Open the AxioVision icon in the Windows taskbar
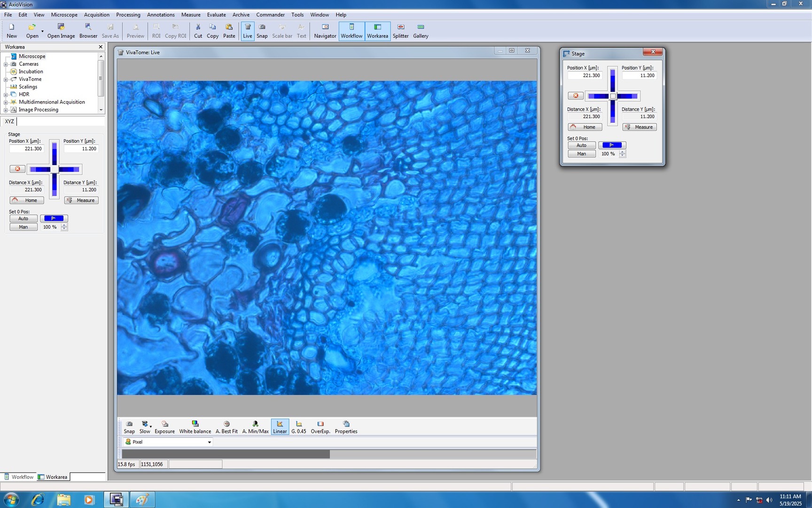Screen dimensions: 812x508 [x=116, y=500]
